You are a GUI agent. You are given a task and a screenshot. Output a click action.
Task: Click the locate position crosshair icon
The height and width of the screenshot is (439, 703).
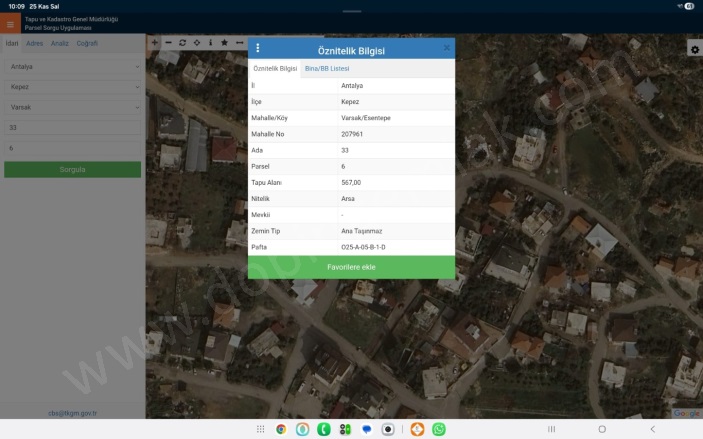point(196,43)
